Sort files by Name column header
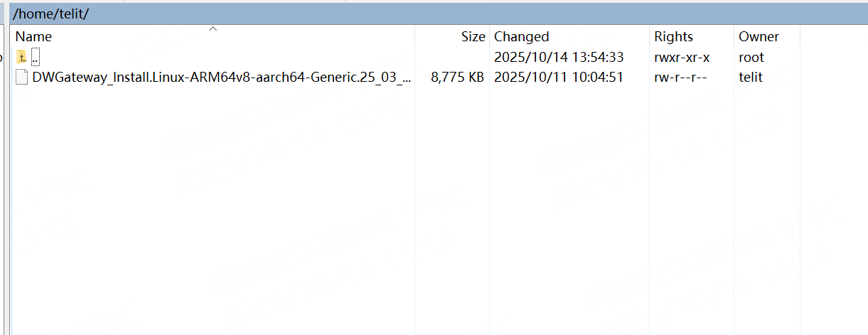 coord(33,37)
